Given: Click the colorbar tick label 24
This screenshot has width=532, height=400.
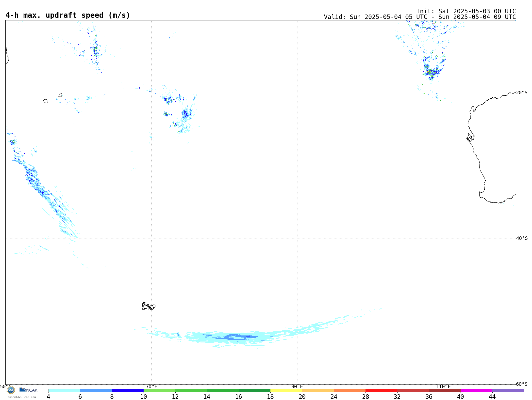Looking at the screenshot, I should click(334, 397).
